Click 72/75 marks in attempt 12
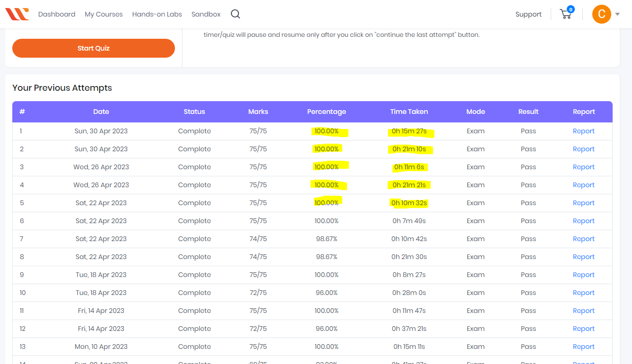 pos(258,329)
